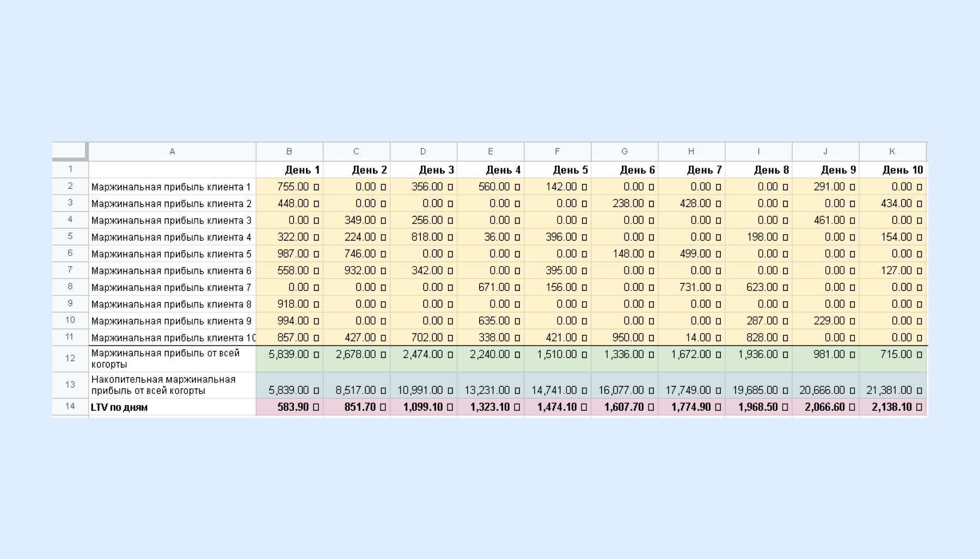Select column F header

pos(558,151)
